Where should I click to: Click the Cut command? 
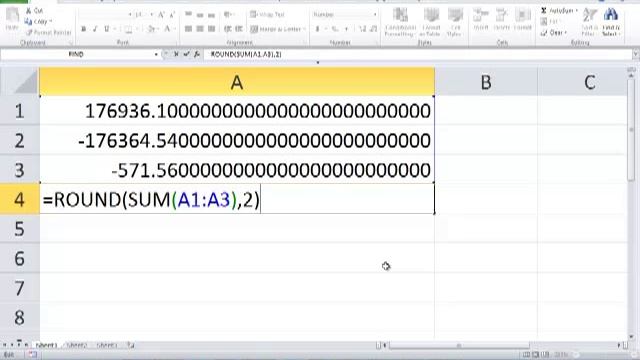(x=34, y=11)
